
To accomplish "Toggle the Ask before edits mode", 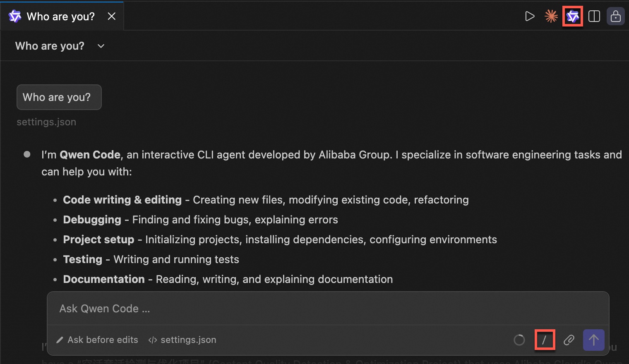I will tap(98, 340).
